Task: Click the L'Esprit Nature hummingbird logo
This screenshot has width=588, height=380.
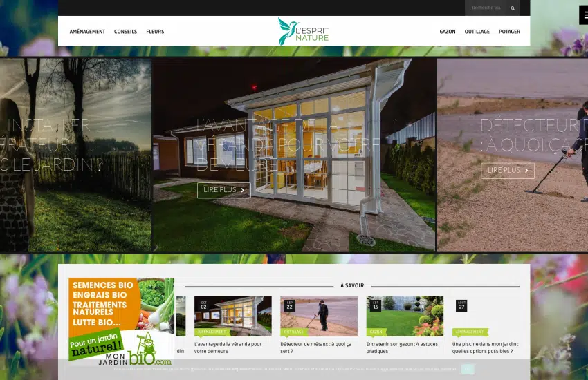Action: pyautogui.click(x=303, y=31)
